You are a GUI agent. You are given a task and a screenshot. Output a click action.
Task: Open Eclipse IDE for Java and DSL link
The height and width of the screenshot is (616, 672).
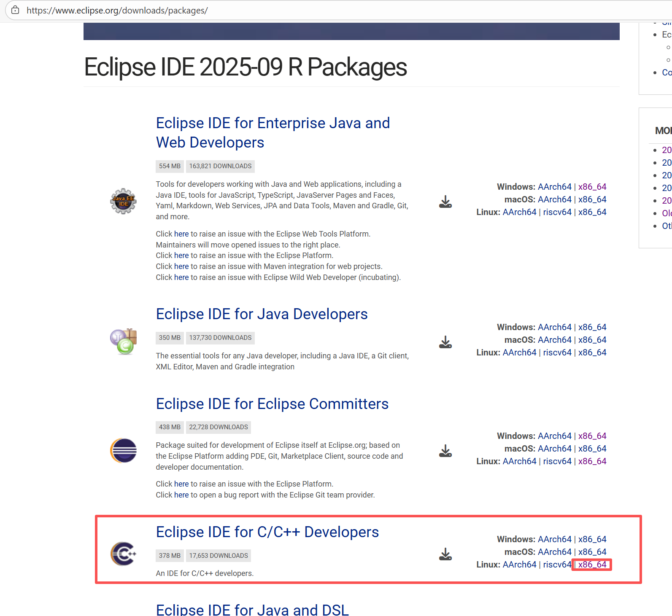tap(252, 610)
